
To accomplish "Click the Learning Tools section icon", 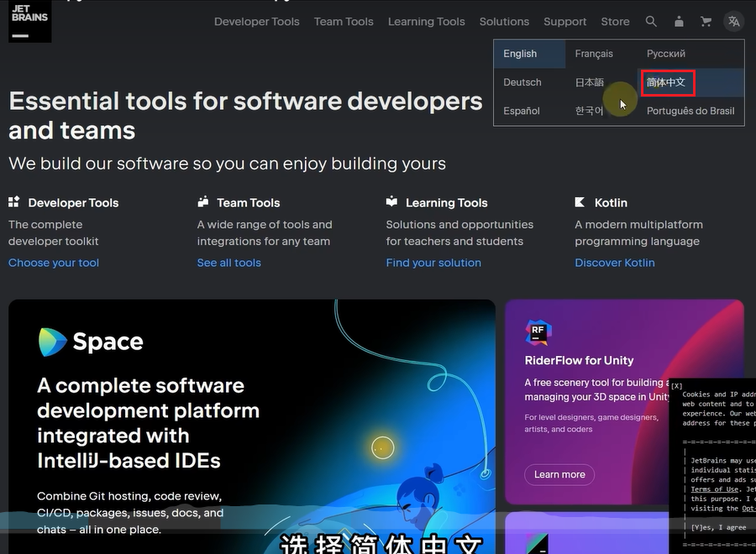I will [x=391, y=201].
